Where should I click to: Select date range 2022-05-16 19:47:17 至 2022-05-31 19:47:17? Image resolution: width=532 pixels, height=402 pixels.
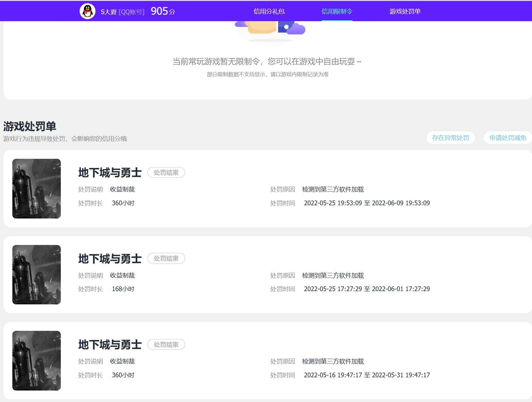pyautogui.click(x=367, y=375)
